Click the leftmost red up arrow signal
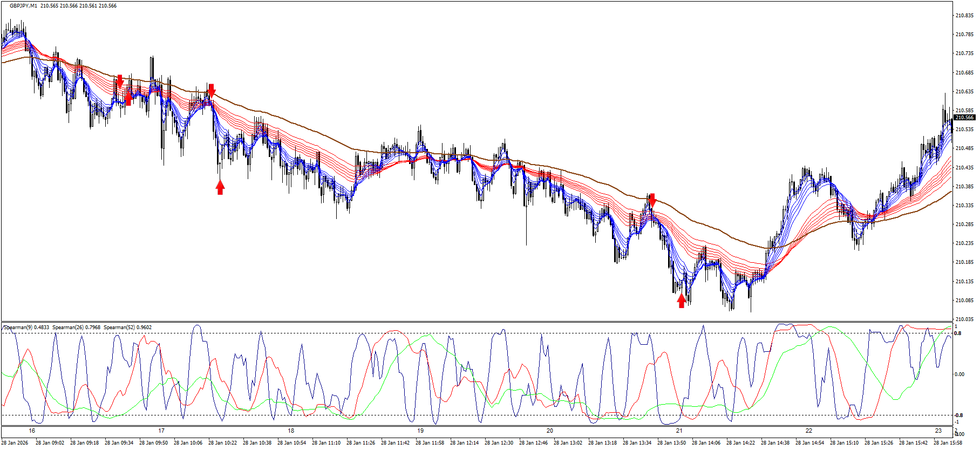 pyautogui.click(x=128, y=98)
